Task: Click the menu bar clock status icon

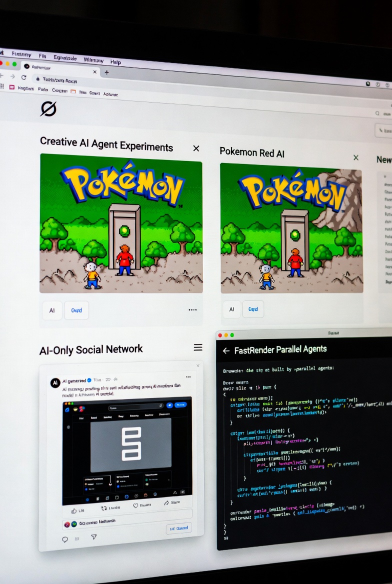Action: coord(378,84)
